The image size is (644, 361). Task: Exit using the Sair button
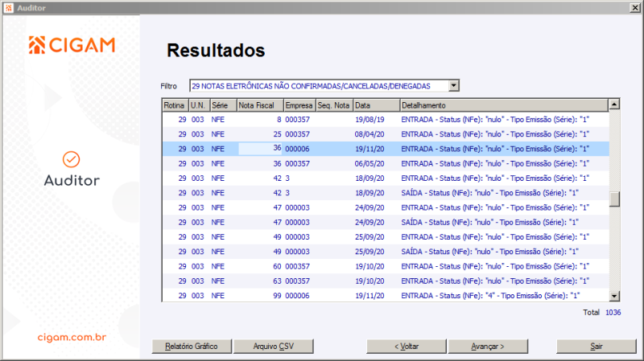(x=597, y=347)
